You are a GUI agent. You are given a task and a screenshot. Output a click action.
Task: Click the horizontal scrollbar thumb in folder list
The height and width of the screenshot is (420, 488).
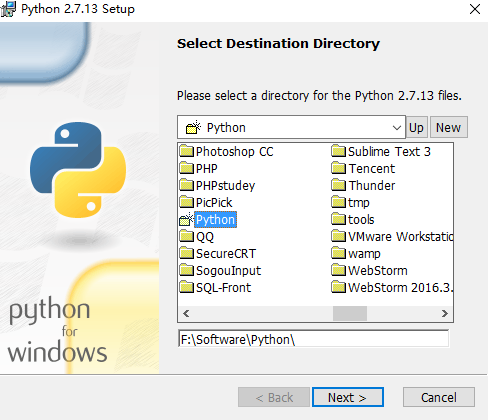350,313
